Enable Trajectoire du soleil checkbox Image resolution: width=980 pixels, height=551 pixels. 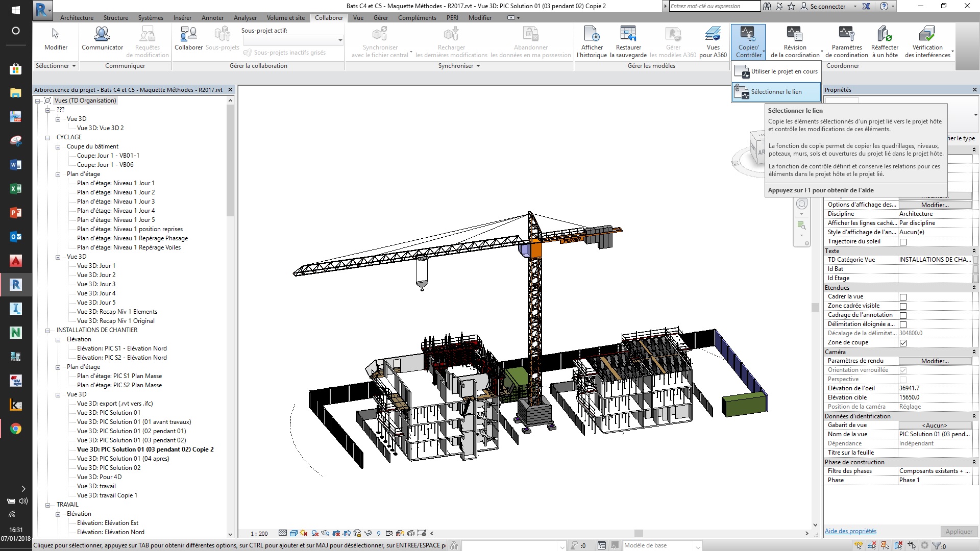(903, 242)
